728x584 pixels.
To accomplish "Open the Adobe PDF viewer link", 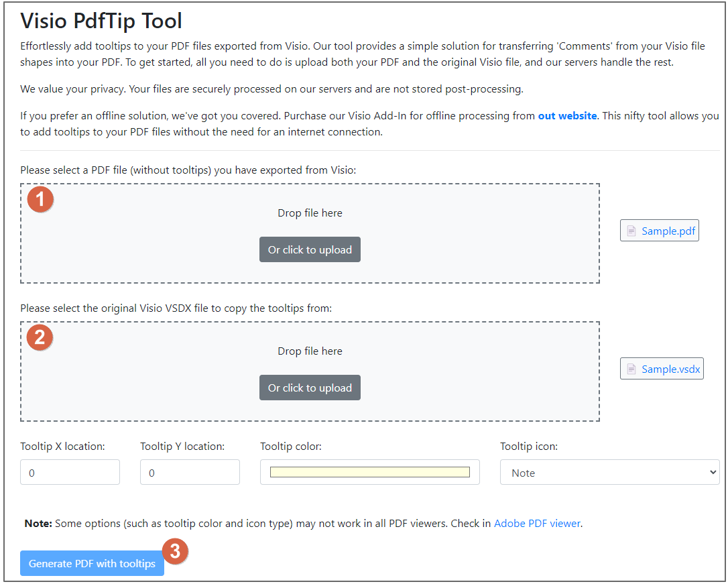I will point(537,523).
